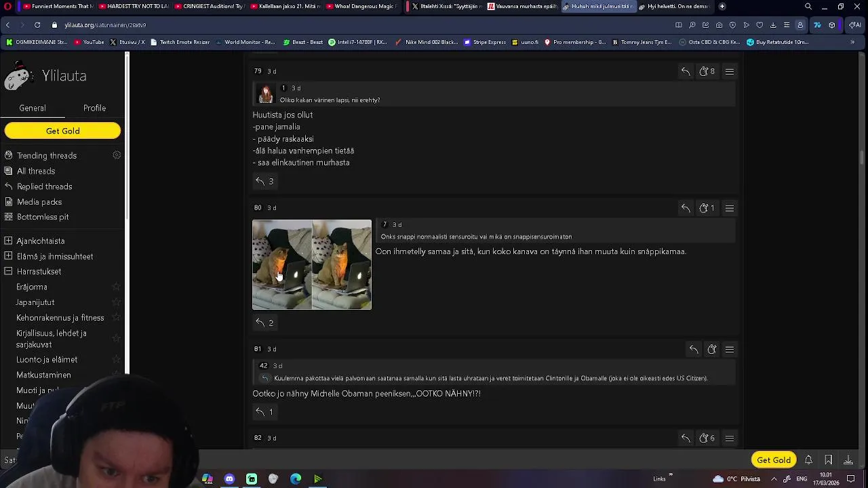
Task: Show the 2 replies under post 80
Action: [264, 323]
